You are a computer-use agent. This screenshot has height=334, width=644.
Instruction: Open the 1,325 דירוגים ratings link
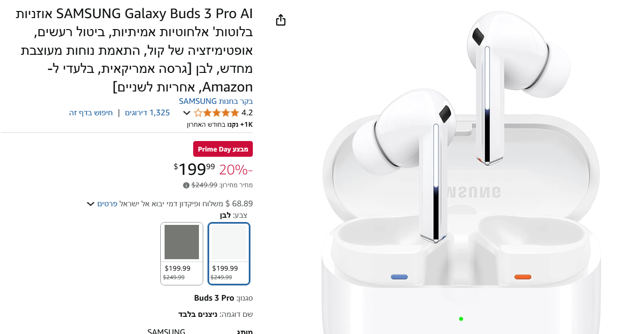coord(147,113)
